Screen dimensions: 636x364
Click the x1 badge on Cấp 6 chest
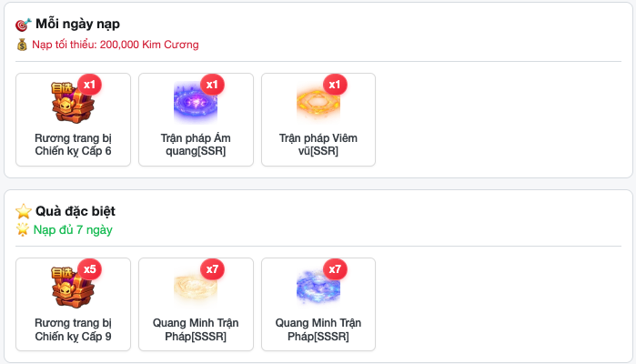point(89,85)
